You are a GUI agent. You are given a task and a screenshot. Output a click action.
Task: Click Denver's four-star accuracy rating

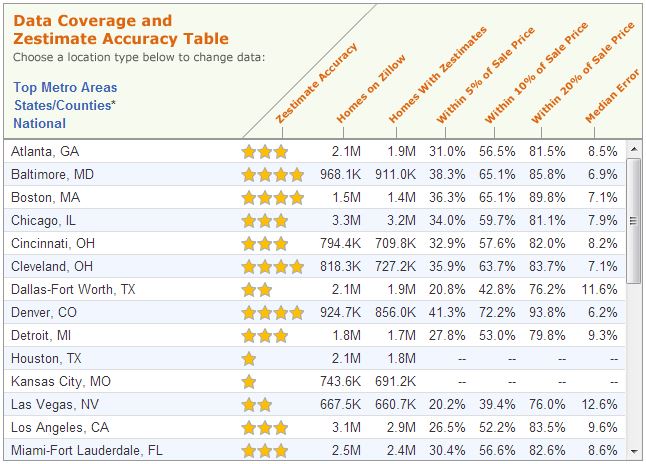click(x=272, y=313)
